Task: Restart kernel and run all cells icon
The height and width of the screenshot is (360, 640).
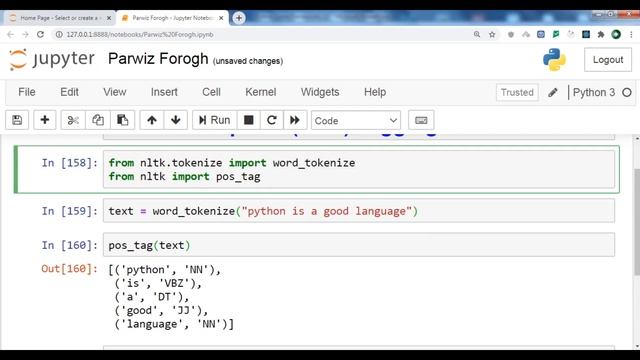Action: [x=295, y=120]
